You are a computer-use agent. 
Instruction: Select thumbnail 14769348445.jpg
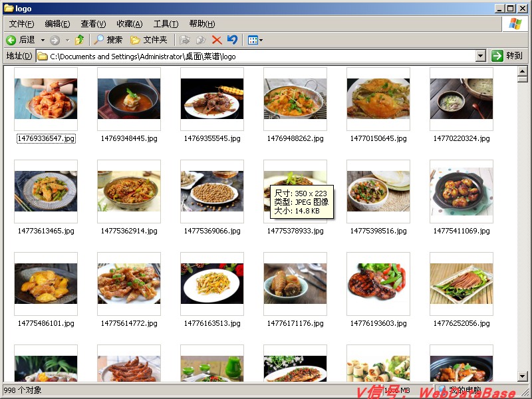pos(129,98)
